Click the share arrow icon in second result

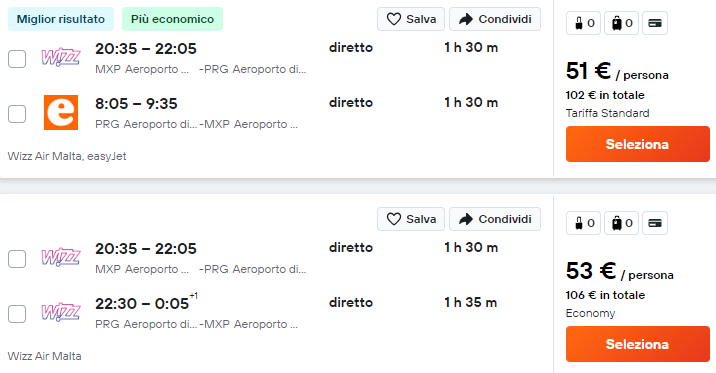[466, 219]
